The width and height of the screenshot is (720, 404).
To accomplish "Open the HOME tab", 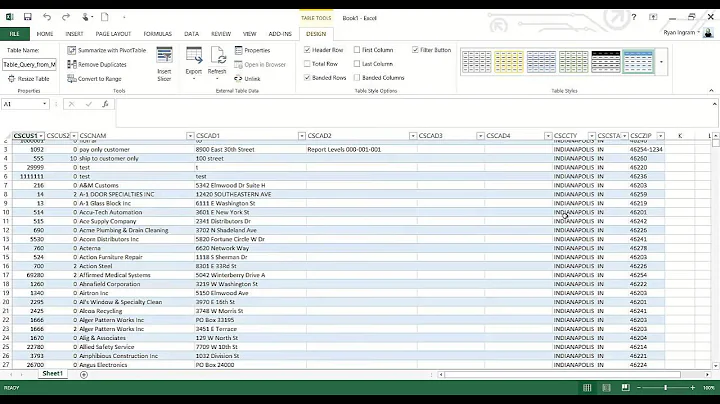I will point(45,34).
